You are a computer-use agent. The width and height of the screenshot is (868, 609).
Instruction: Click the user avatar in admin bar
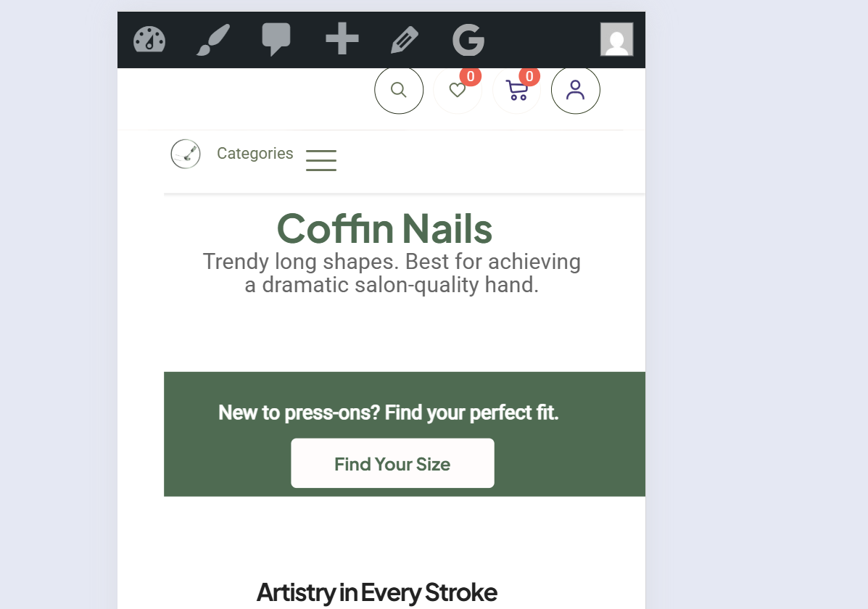tap(616, 39)
